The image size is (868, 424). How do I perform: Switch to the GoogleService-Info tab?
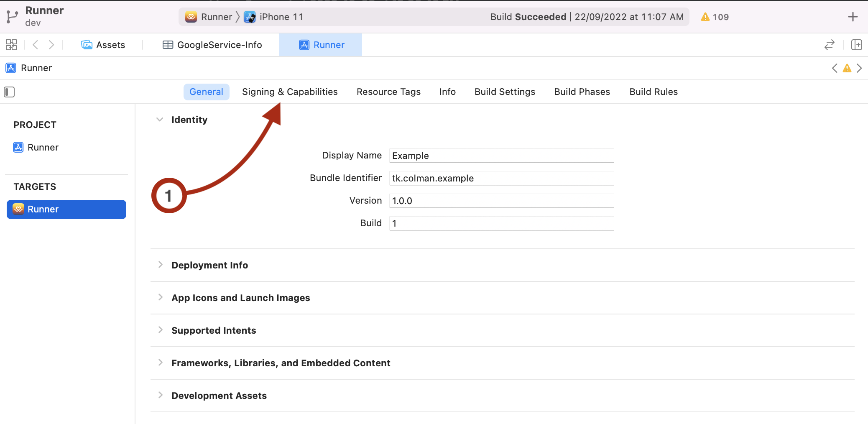point(212,45)
